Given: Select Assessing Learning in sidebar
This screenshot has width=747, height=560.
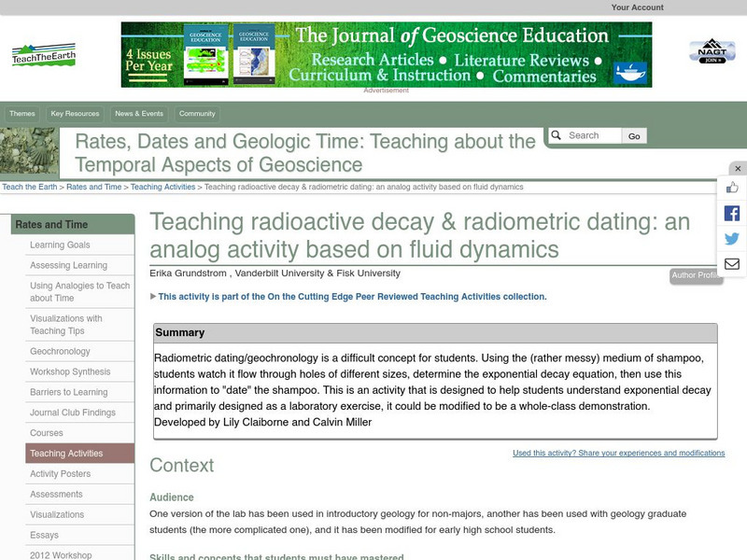Looking at the screenshot, I should [x=79, y=265].
